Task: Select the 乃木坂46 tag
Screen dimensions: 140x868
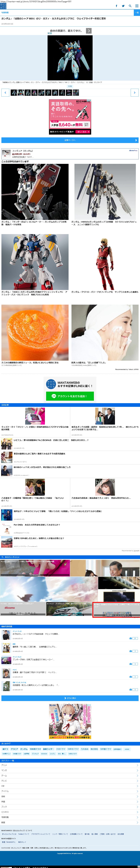Action: (x=84, y=749)
